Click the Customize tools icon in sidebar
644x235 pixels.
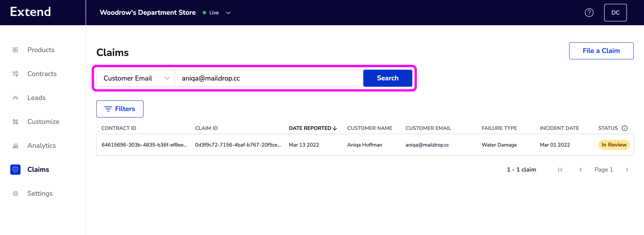pyautogui.click(x=15, y=122)
